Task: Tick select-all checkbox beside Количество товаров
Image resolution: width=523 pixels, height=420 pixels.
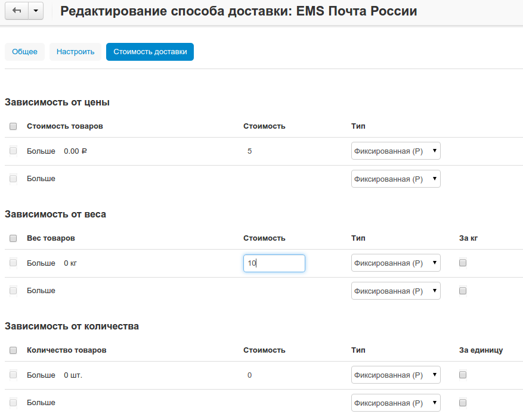Action: (x=13, y=350)
